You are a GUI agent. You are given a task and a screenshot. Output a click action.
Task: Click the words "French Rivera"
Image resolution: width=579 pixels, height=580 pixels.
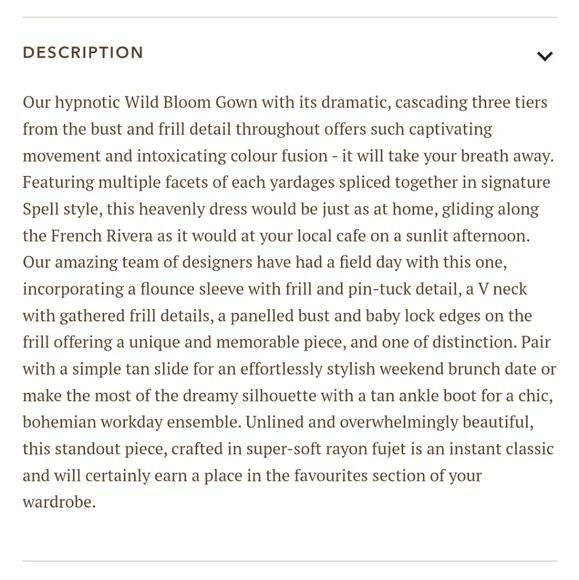[101, 236]
